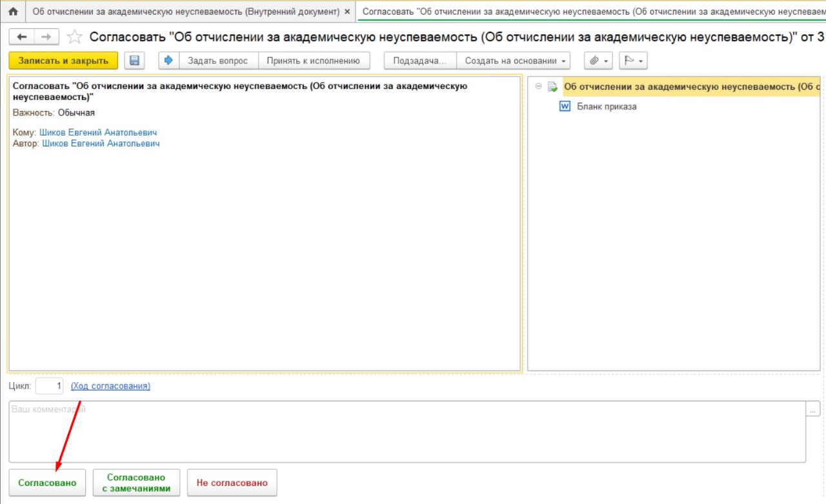Image resolution: width=826 pixels, height=504 pixels.
Task: Add task to favorites with star icon
Action: (x=75, y=37)
